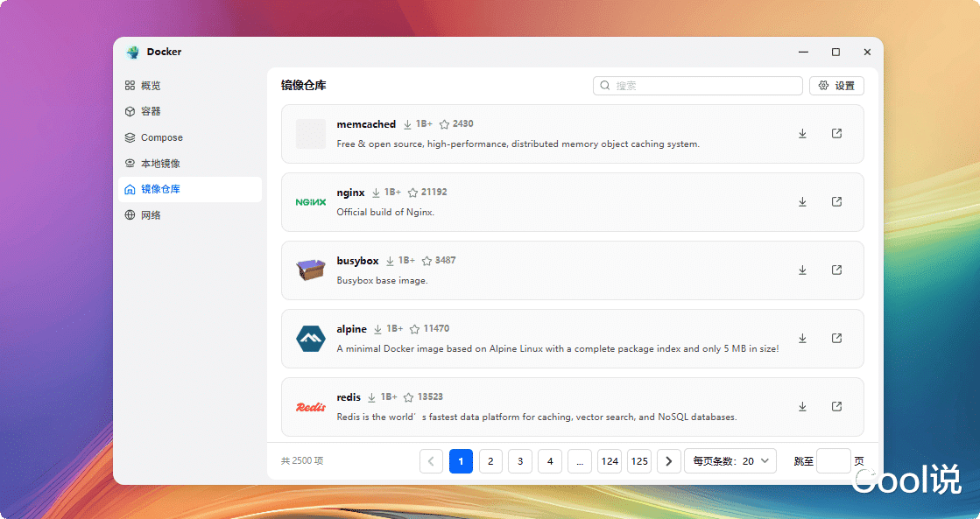Click star count 2430 for memcached
The height and width of the screenshot is (519, 980).
[x=462, y=123]
